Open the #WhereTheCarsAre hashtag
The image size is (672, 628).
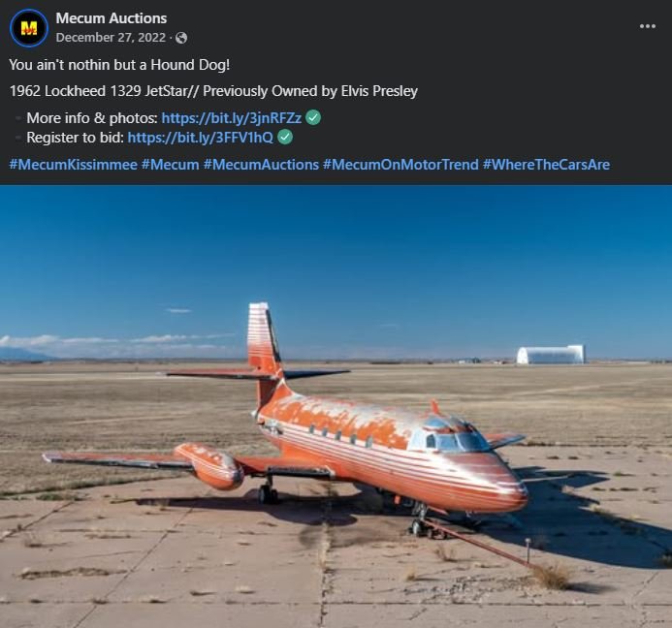pyautogui.click(x=546, y=165)
